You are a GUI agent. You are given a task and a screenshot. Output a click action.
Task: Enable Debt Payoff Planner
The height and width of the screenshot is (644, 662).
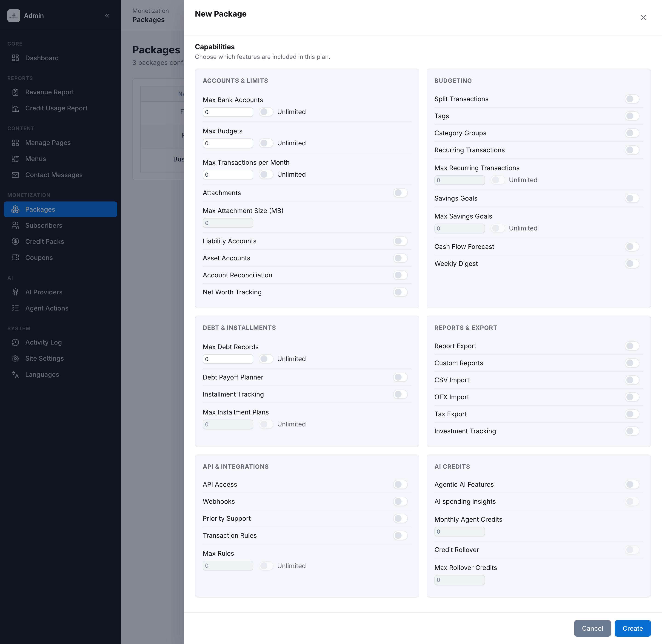coord(400,377)
